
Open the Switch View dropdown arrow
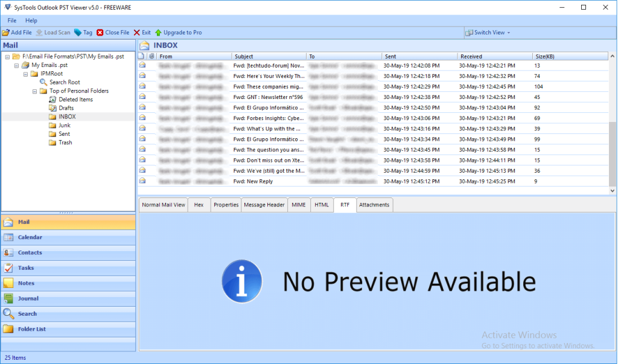[x=508, y=33]
